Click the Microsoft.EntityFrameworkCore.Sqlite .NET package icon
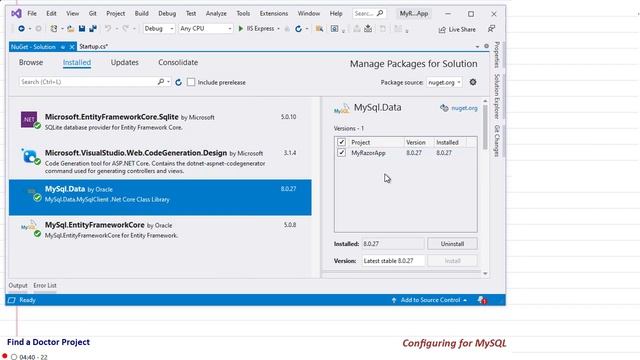 29,120
